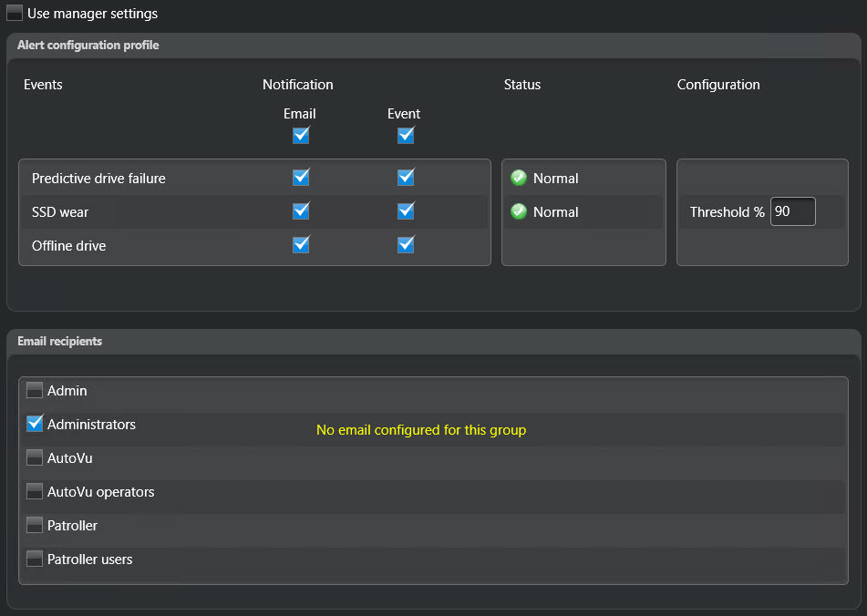Enable AutoVu as an email recipient
This screenshot has width=867, height=616.
(34, 457)
